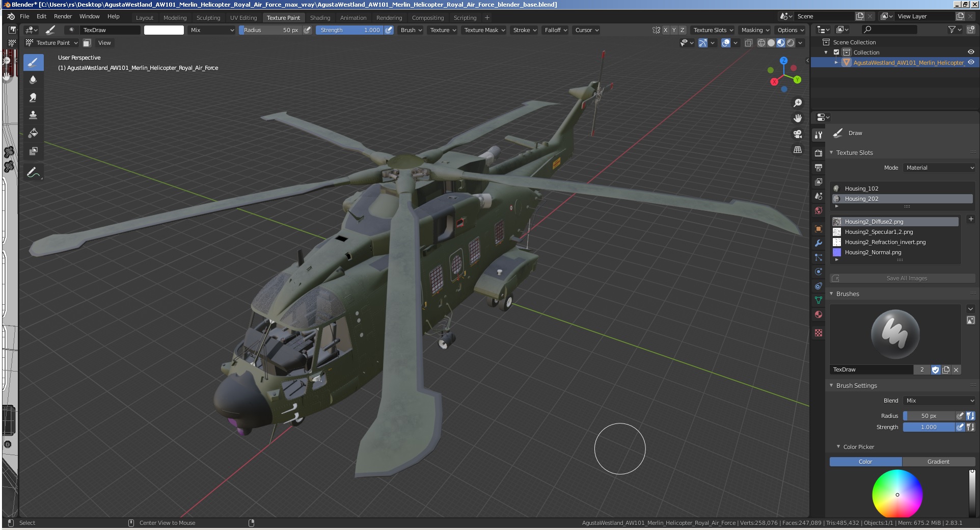
Task: Click the outliner filter funnel icon
Action: click(951, 30)
